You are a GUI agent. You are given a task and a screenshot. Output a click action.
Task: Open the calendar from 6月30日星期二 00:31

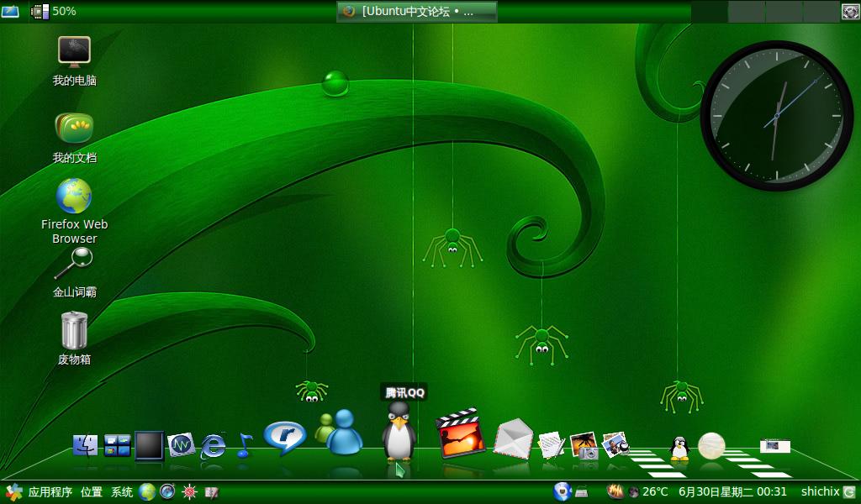click(x=732, y=492)
